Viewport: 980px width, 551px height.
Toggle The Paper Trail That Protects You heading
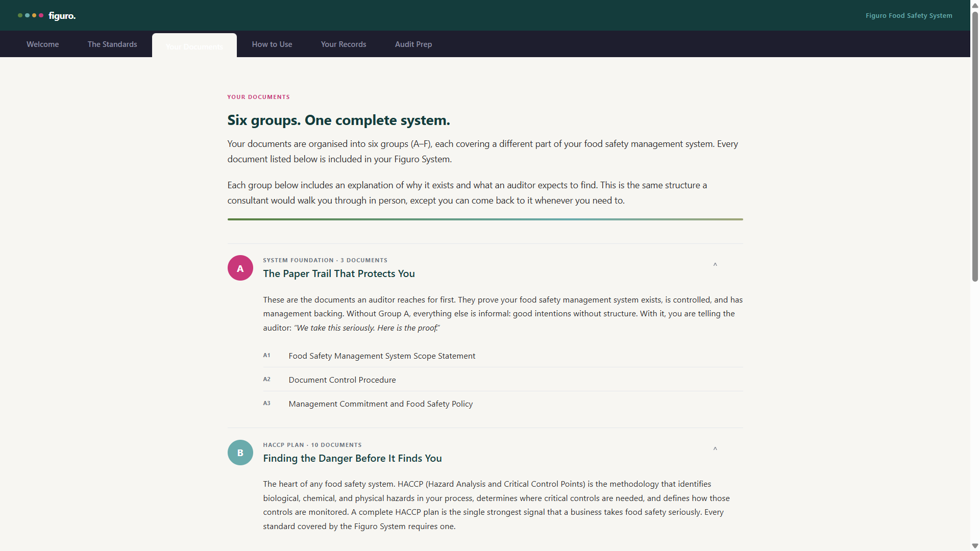coord(339,273)
